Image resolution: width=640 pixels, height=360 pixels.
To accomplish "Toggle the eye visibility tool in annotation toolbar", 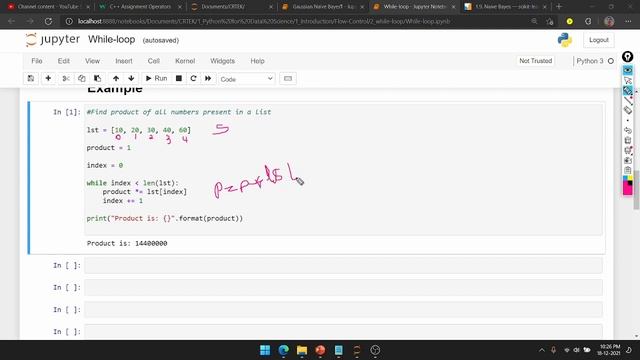I will coord(628,71).
